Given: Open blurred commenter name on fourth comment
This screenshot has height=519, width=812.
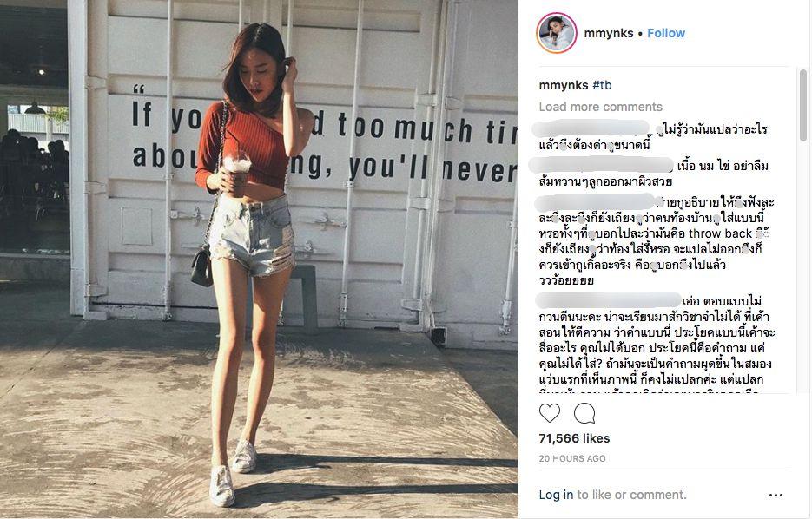Looking at the screenshot, I should tap(607, 300).
